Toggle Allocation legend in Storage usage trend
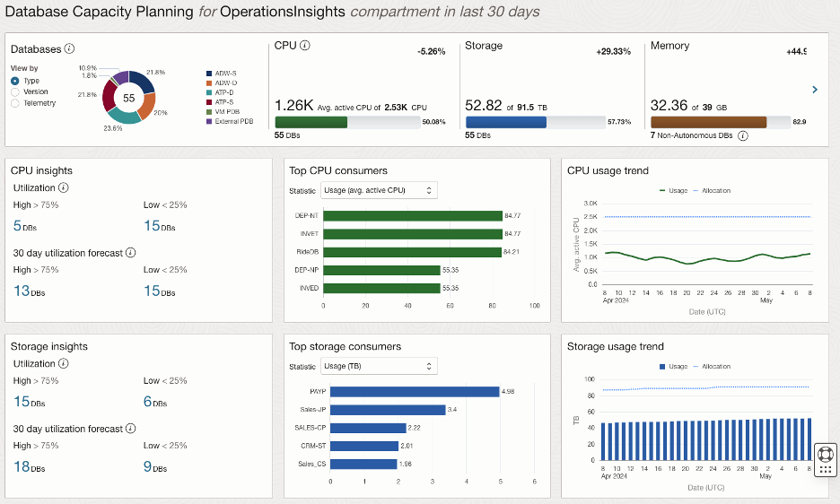 click(x=712, y=367)
